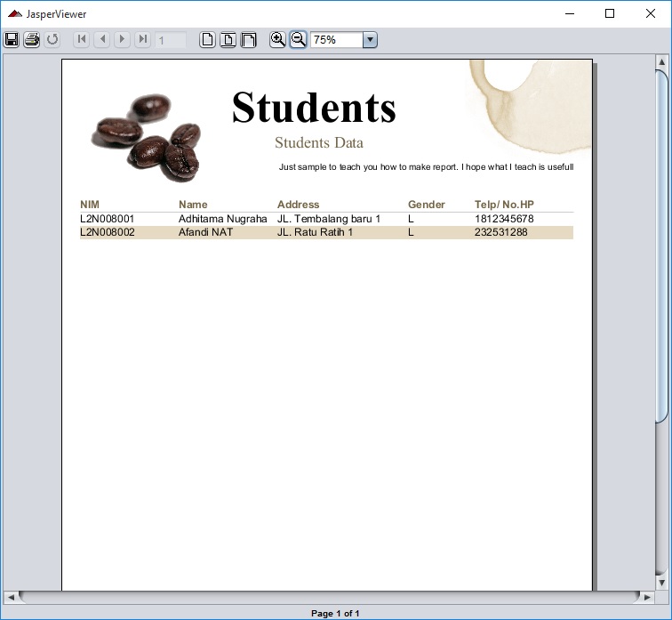Click the horizontal scrollbar left arrow

point(11,597)
